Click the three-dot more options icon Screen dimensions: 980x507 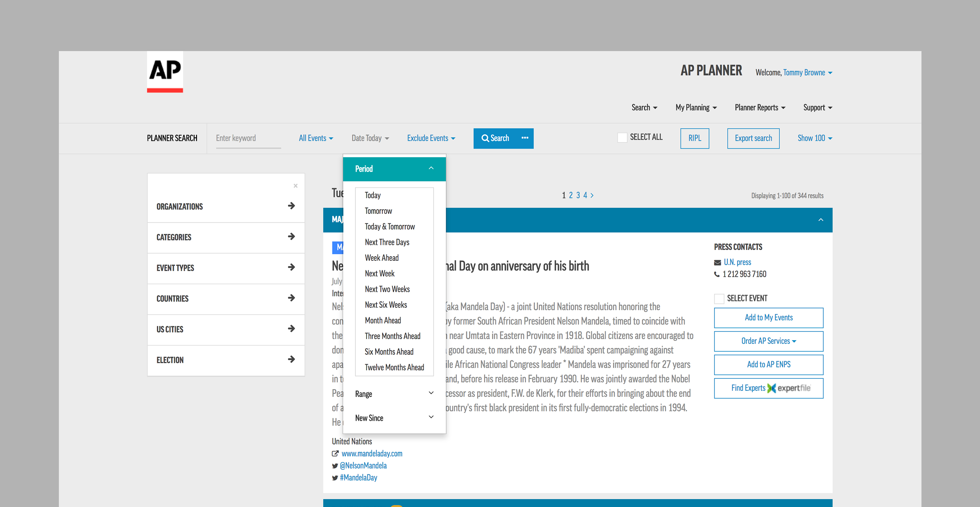[525, 138]
